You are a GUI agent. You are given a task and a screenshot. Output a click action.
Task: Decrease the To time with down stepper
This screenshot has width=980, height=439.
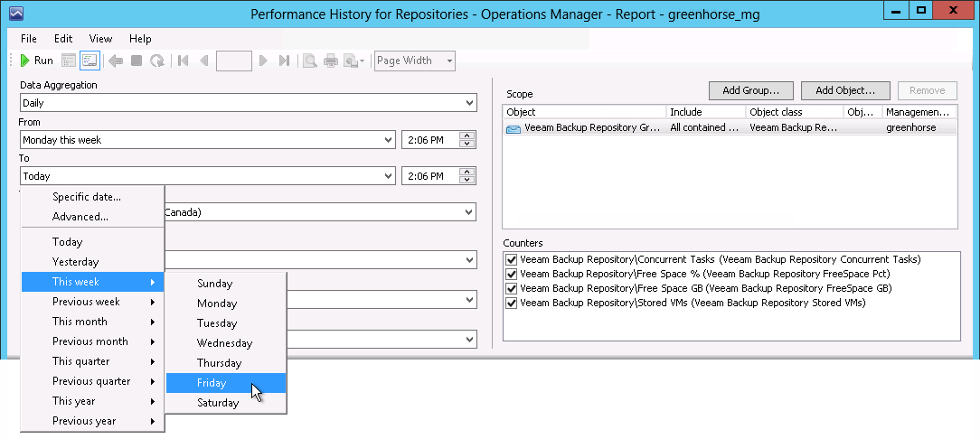coord(467,181)
